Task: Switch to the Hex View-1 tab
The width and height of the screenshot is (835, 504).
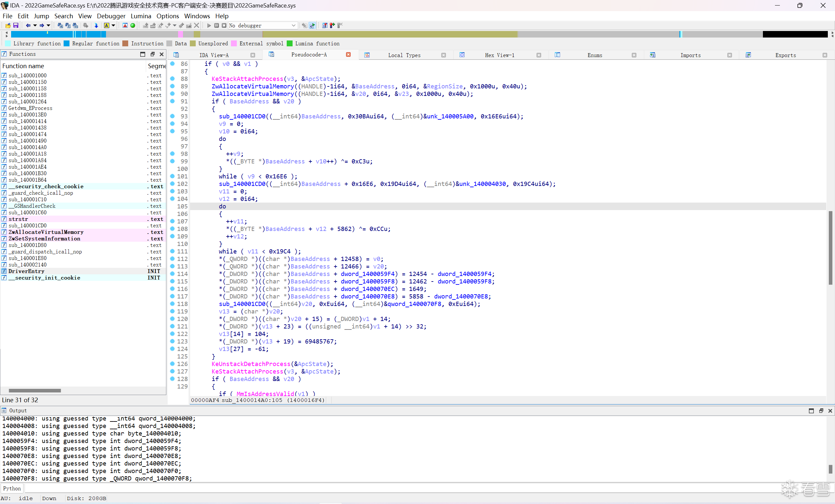Action: coord(499,55)
